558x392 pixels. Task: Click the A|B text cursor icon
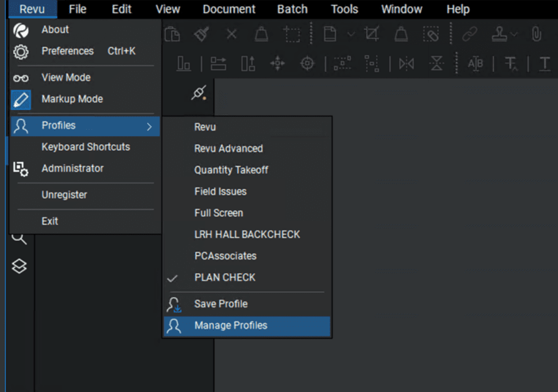tap(475, 64)
